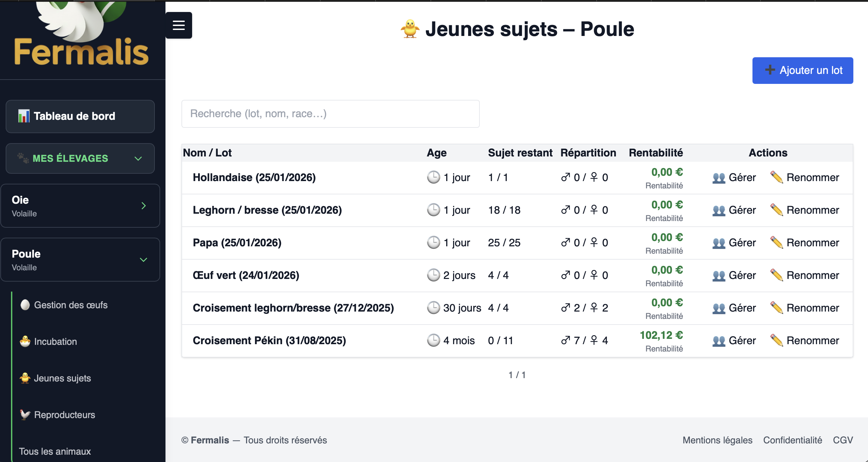This screenshot has height=462, width=868.
Task: Click the search field for lots
Action: [330, 114]
